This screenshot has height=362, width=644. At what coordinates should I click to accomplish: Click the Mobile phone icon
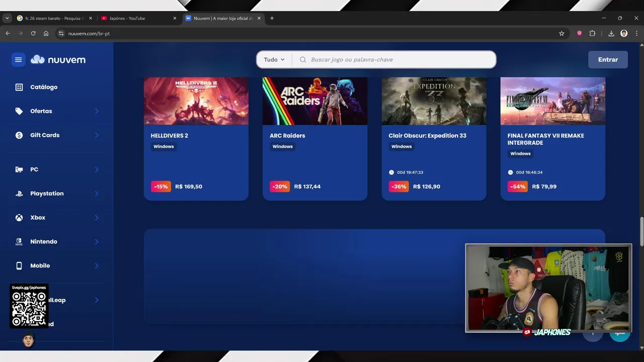[x=19, y=266]
